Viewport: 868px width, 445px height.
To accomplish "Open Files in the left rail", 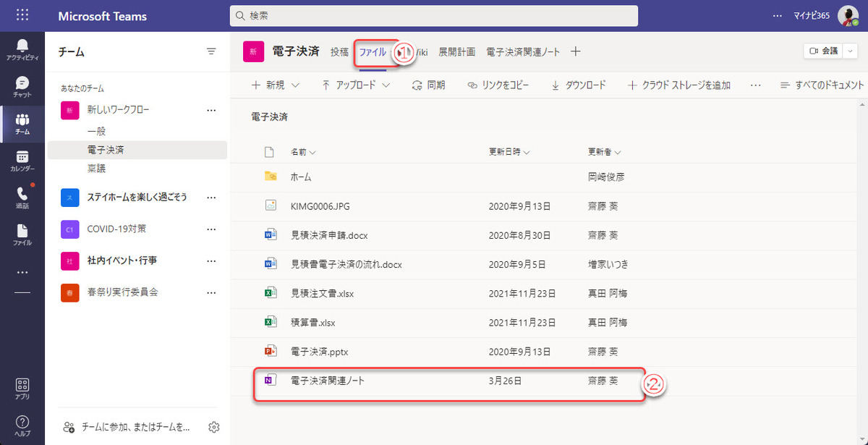I will [22, 235].
